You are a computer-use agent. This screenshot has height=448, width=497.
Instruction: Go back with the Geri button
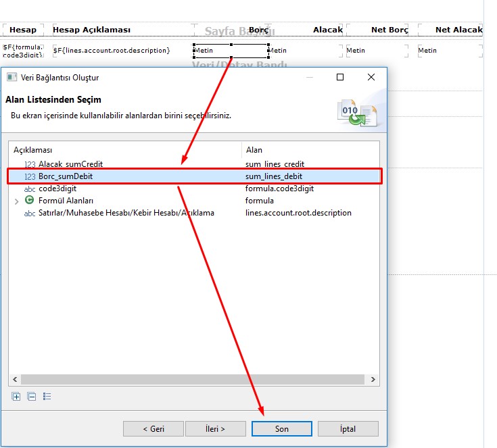pyautogui.click(x=153, y=429)
